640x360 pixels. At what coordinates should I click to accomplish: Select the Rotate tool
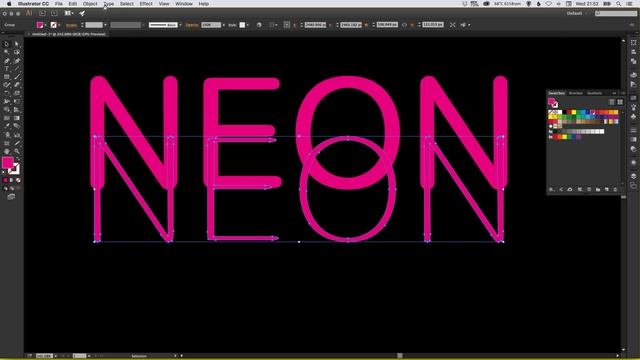[x=7, y=93]
